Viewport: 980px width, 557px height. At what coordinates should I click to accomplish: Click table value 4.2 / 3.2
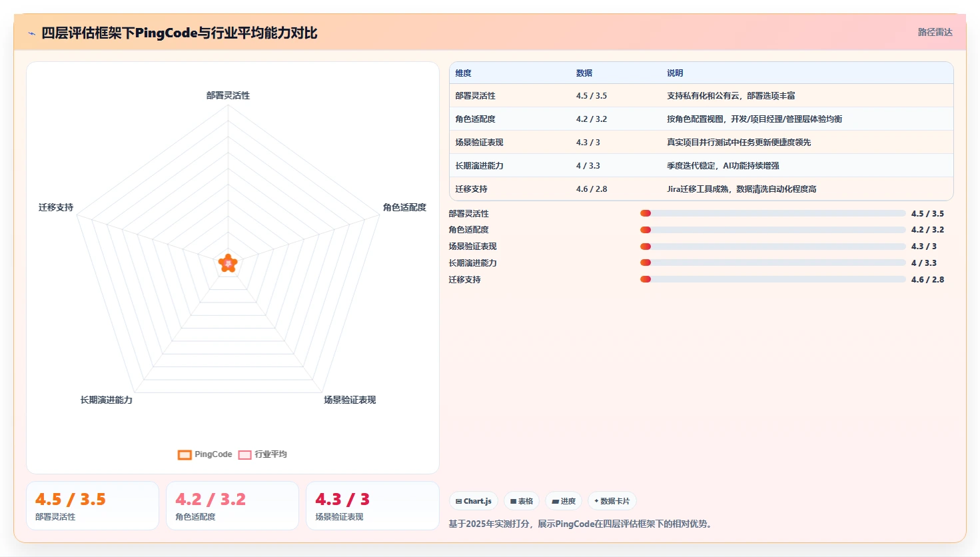592,119
